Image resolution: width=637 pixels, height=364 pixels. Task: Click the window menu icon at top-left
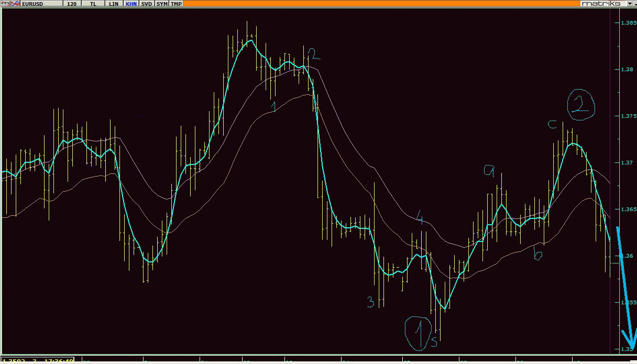5,4
